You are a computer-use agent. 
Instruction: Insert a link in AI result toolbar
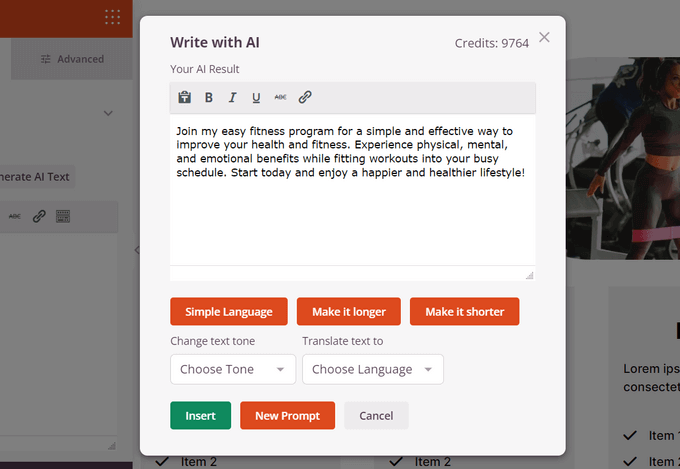click(x=305, y=98)
